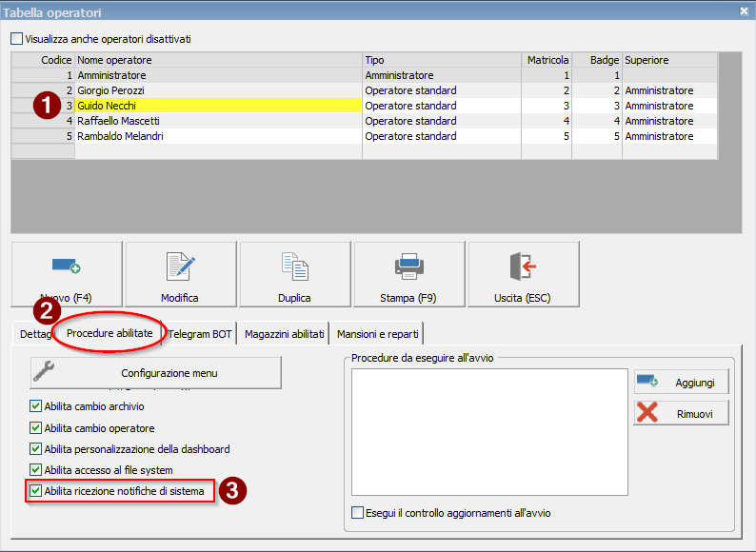
Task: Click the Stampa (F9) printer icon
Action: (x=408, y=267)
